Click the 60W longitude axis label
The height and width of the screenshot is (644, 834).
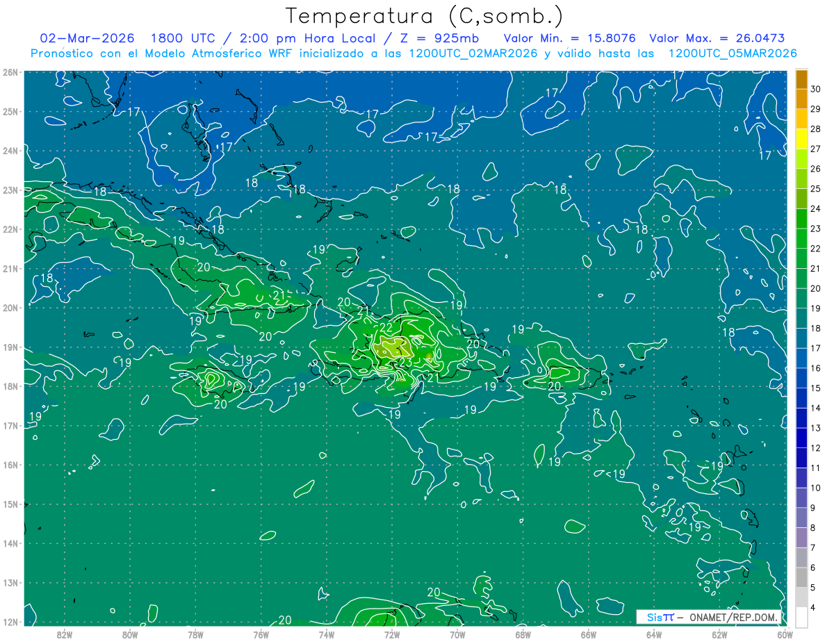point(785,634)
